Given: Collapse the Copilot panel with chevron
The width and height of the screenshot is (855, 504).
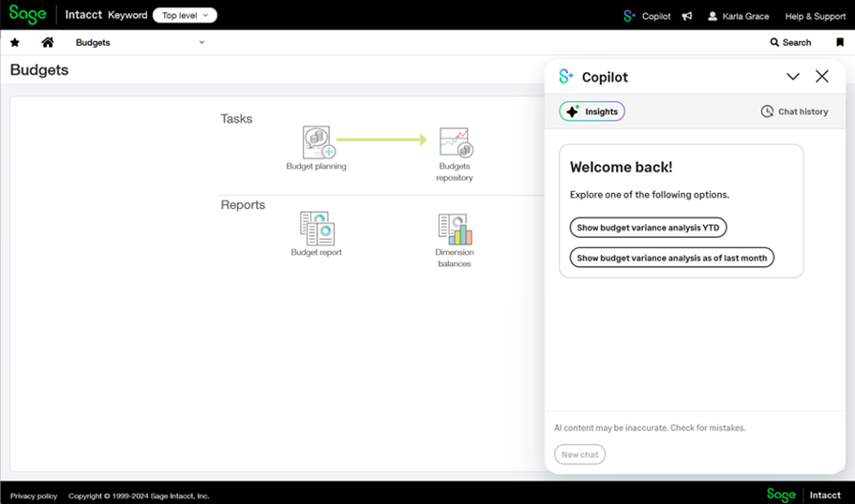Looking at the screenshot, I should (x=793, y=77).
